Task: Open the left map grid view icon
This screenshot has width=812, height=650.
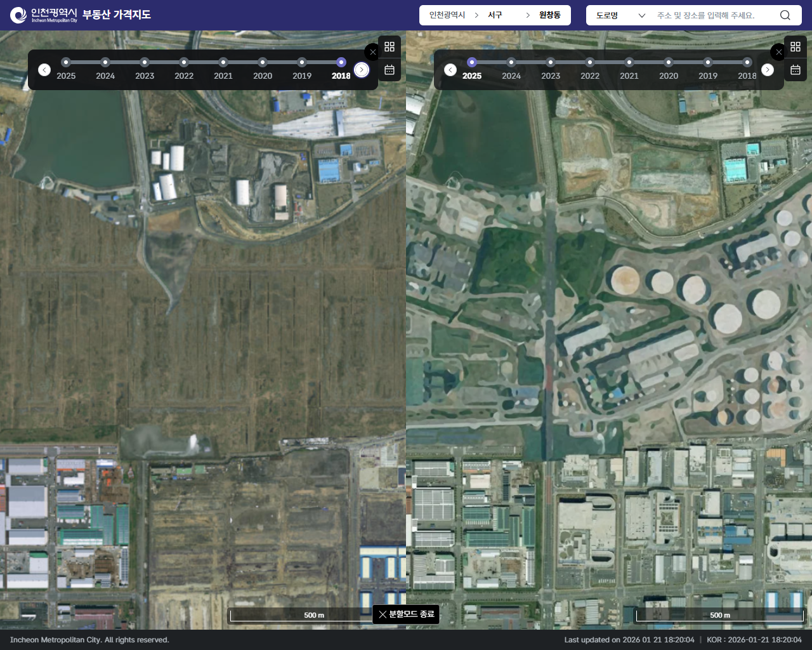Action: click(390, 46)
